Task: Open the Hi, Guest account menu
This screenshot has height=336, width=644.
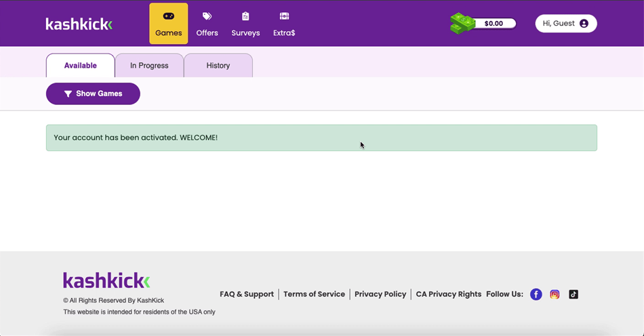Action: (x=566, y=24)
